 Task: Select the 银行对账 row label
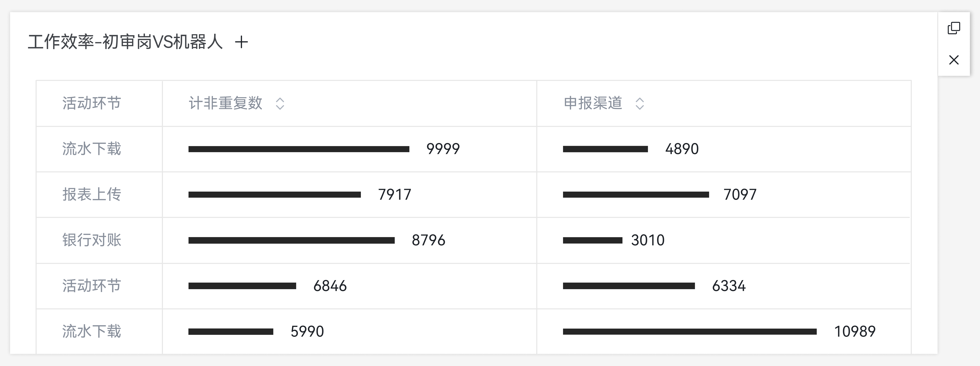coord(92,240)
